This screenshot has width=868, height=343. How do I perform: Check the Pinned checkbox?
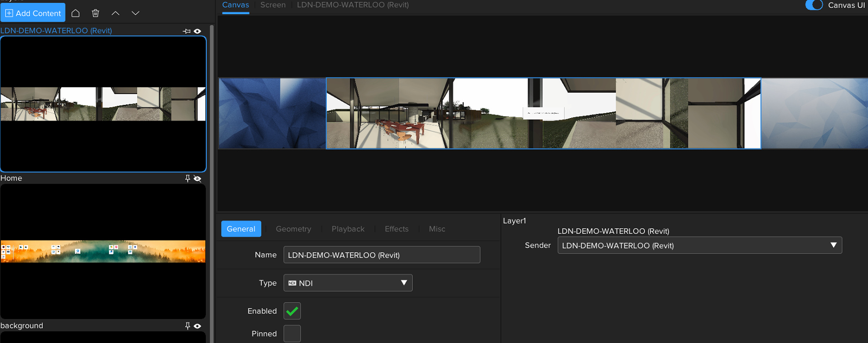click(x=292, y=334)
